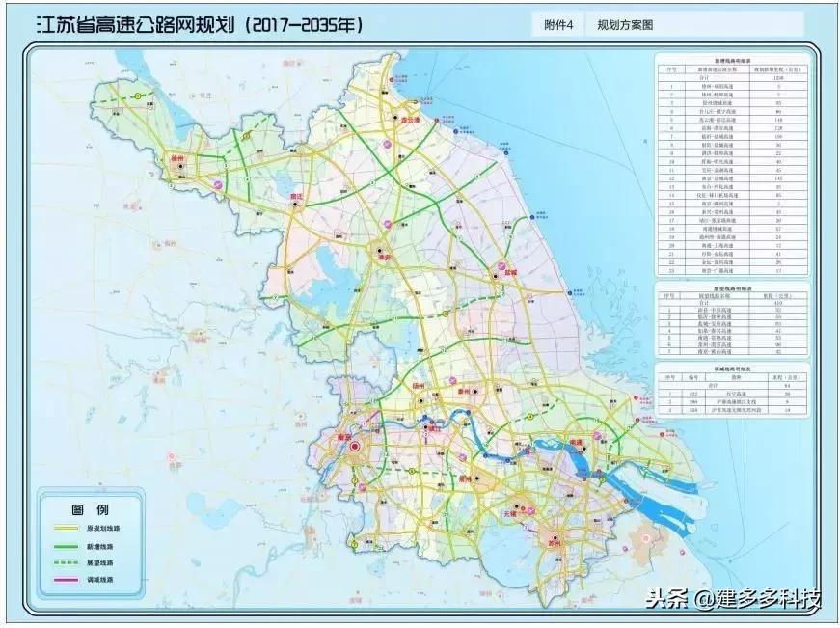Click the 新增线路明细表 table heading
The image size is (840, 628).
click(731, 61)
